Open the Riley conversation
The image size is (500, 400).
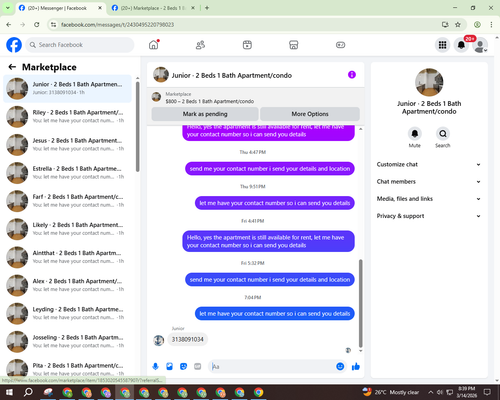tap(67, 117)
